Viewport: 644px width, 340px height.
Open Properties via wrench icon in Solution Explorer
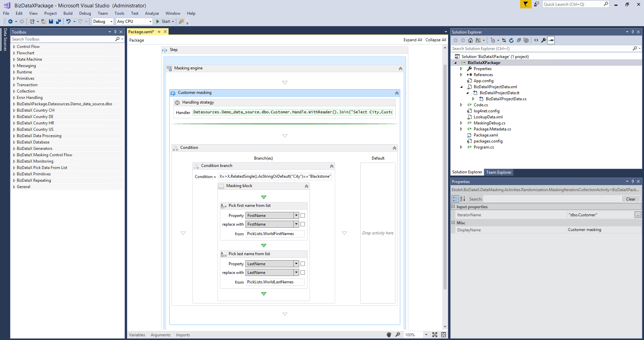point(544,40)
